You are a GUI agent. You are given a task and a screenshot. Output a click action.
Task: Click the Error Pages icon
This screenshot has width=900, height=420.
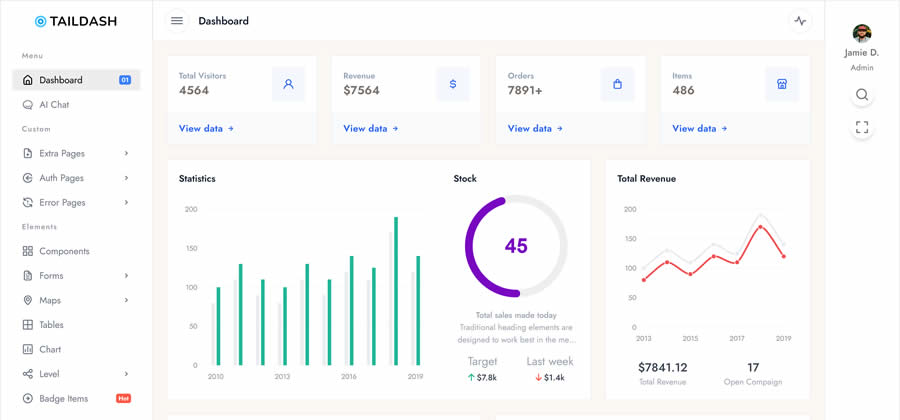pyautogui.click(x=28, y=203)
